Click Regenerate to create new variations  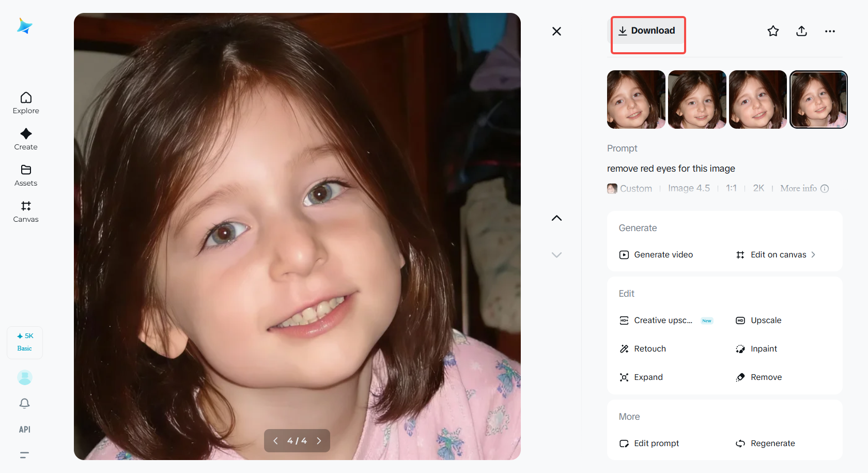pos(771,443)
